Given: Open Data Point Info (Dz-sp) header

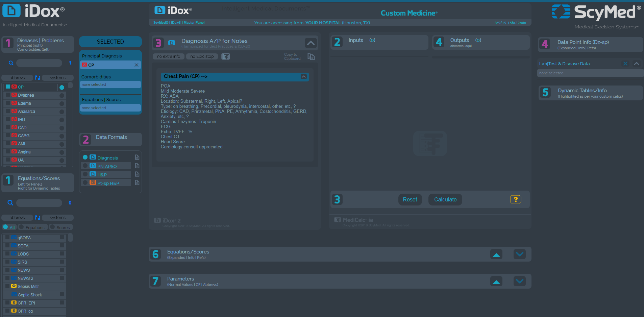Looking at the screenshot, I should click(x=590, y=45).
